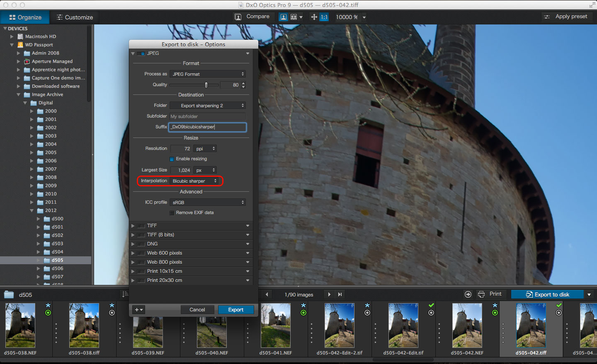Go to next image arrow
Screen dimensions: 597x364
click(329, 294)
